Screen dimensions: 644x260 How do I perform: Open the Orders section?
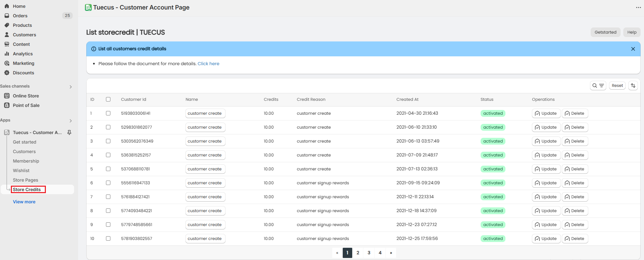coord(20,16)
